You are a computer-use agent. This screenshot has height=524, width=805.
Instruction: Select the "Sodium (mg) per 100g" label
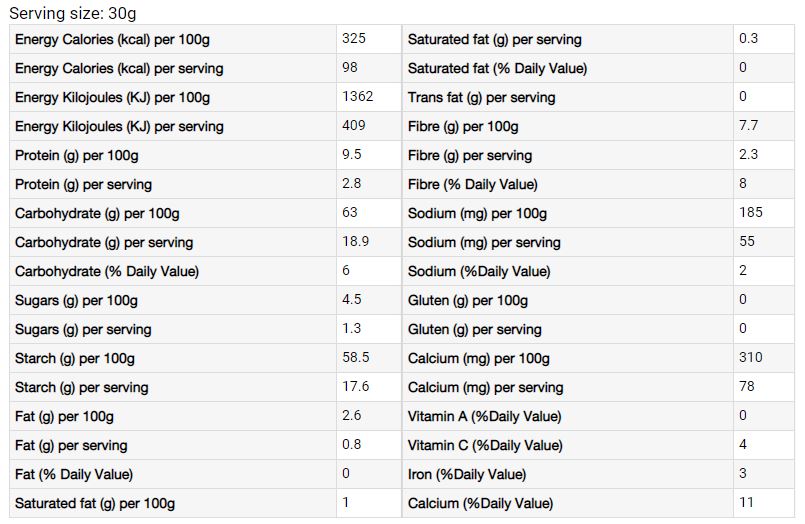click(x=477, y=214)
